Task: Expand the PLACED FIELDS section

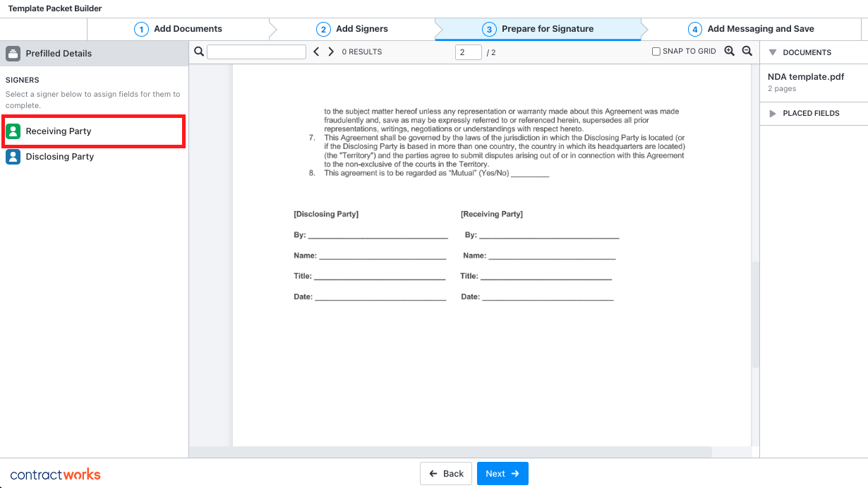Action: click(773, 113)
